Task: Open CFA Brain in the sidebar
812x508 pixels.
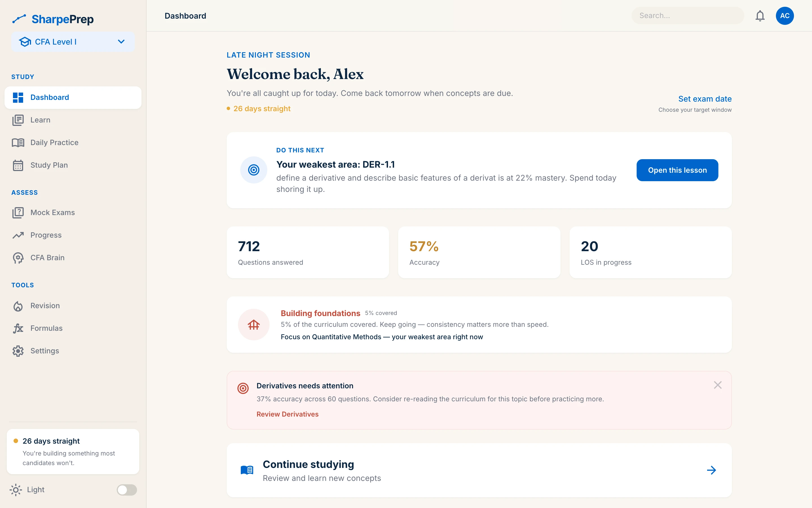Action: point(73,258)
